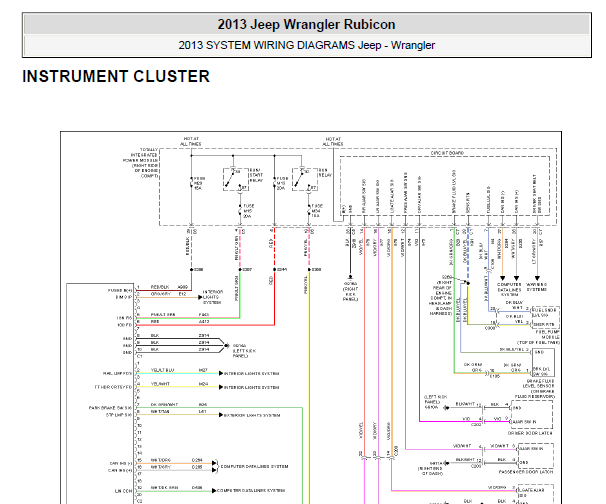Image resolution: width=606 pixels, height=504 pixels.
Task: Click the 'RED/BLK' wire label at pin 1
Action: coord(160,287)
